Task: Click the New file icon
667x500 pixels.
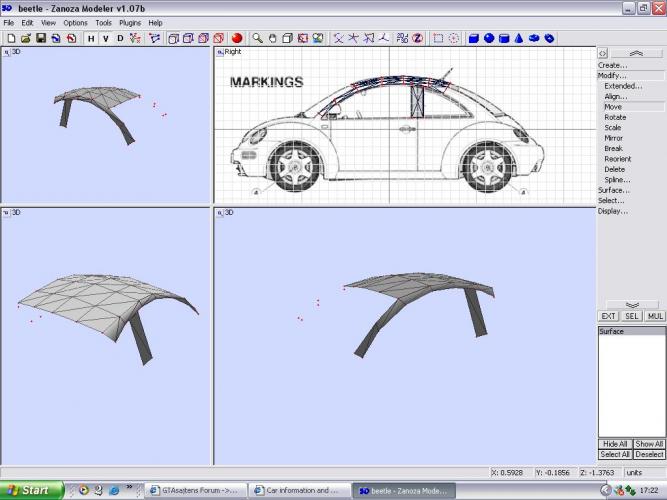Action: pos(10,38)
